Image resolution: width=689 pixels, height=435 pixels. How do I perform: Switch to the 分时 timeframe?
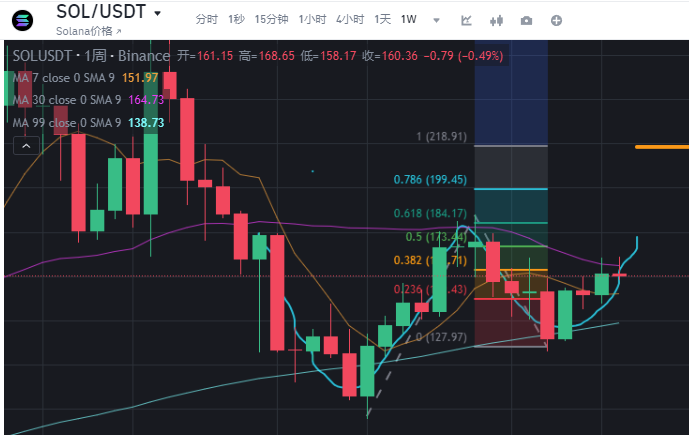pos(205,20)
